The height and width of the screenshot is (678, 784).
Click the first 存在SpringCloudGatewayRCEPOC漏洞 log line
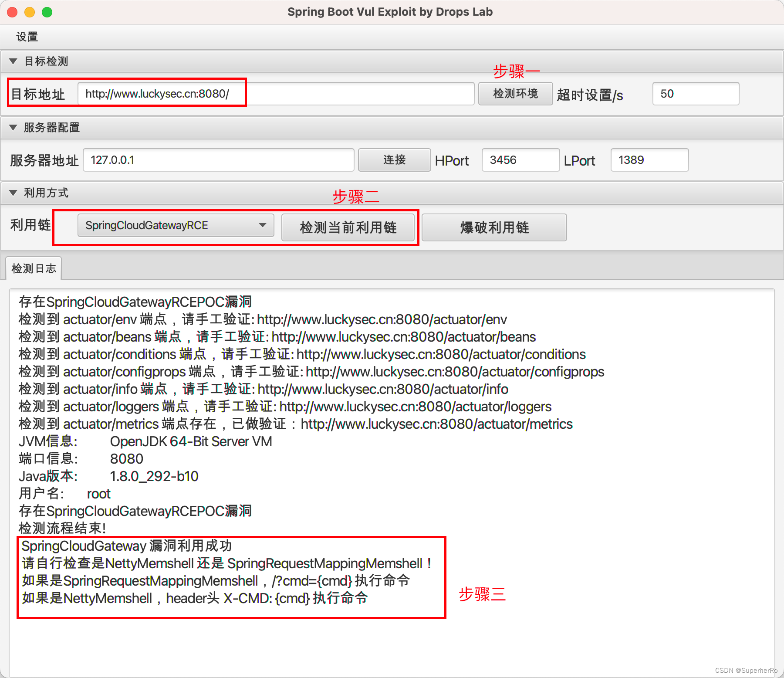coord(135,302)
